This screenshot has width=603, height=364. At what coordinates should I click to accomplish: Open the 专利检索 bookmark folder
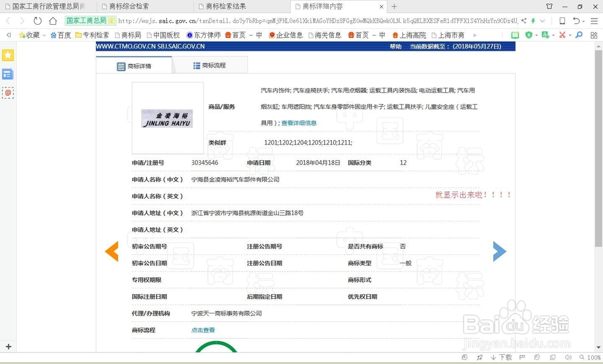92,35
